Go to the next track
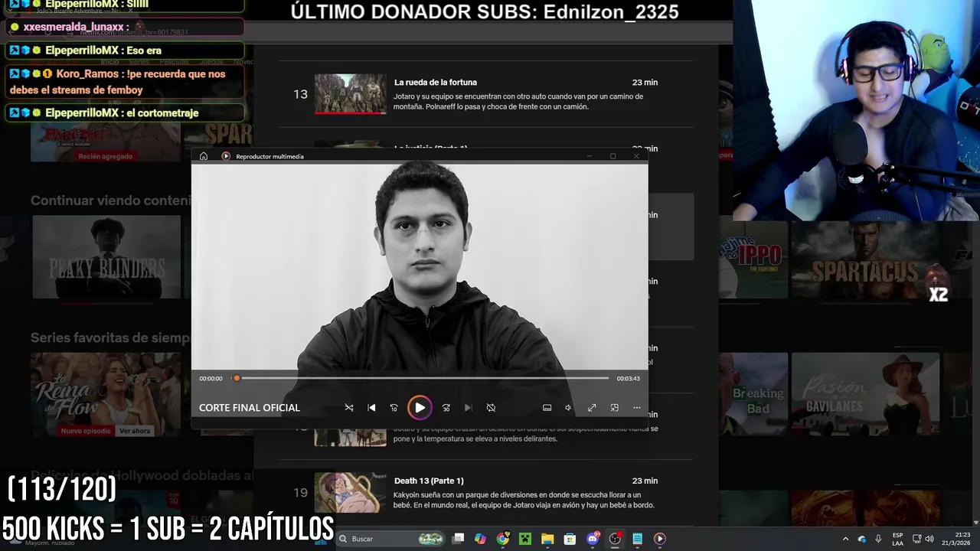This screenshot has width=980, height=551. pyautogui.click(x=468, y=408)
